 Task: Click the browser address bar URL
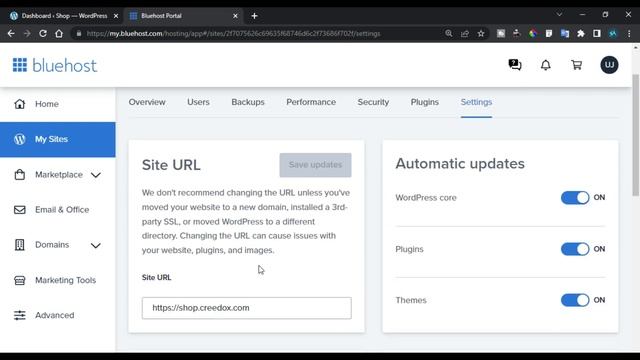point(233,33)
